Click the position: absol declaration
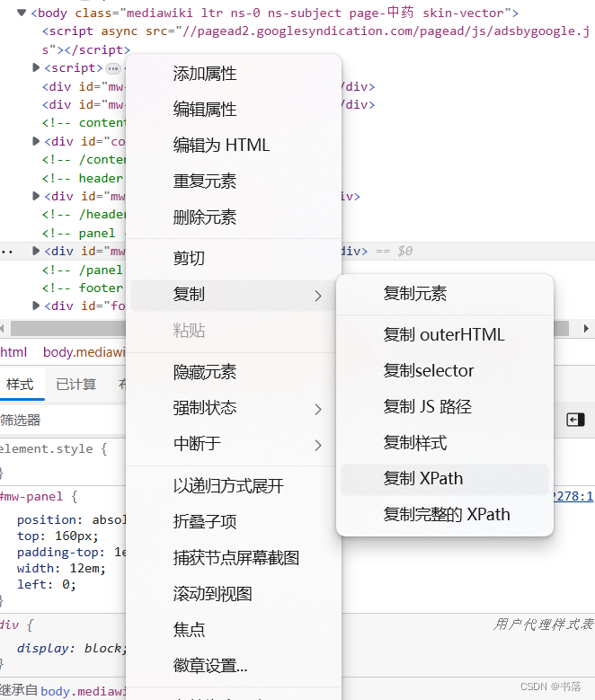Viewport: 595px width, 700px height. pyautogui.click(x=72, y=520)
